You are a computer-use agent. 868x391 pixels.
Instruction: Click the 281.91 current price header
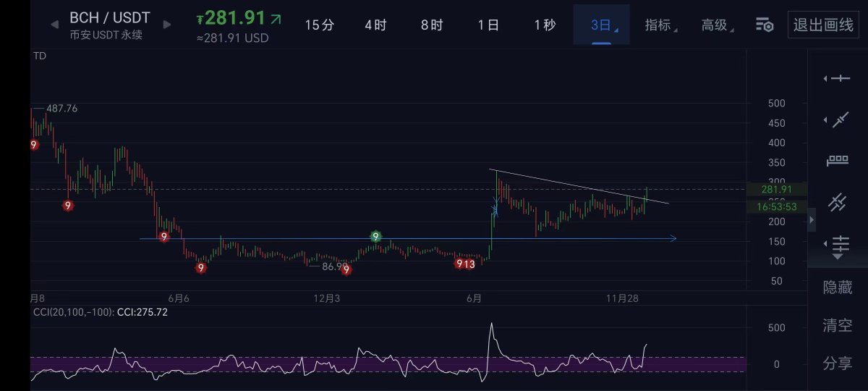239,18
